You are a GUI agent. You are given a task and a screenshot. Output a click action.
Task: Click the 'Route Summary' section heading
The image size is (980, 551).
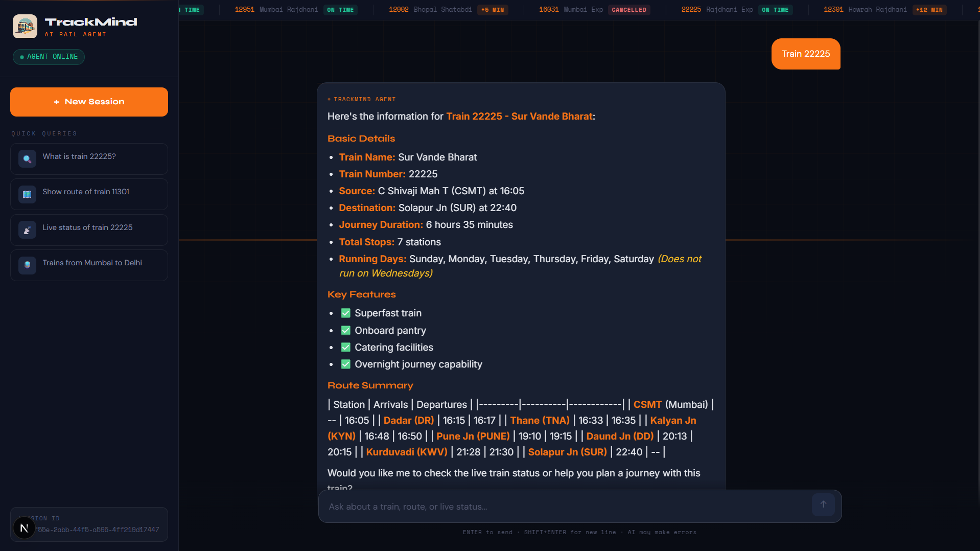click(370, 385)
